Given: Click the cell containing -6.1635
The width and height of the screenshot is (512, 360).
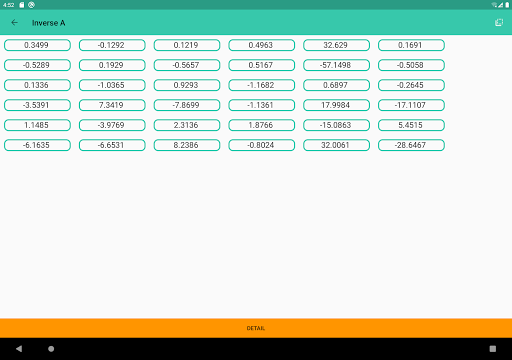Looking at the screenshot, I should (37, 145).
